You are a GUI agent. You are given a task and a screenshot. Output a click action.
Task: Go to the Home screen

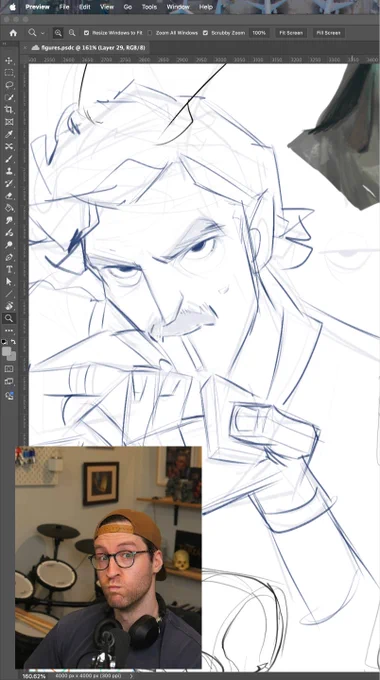[x=13, y=33]
